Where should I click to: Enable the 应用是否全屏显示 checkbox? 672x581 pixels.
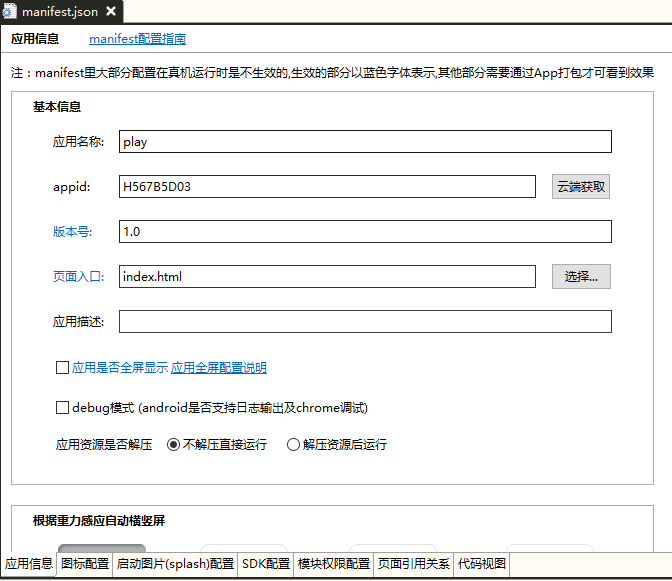click(63, 368)
